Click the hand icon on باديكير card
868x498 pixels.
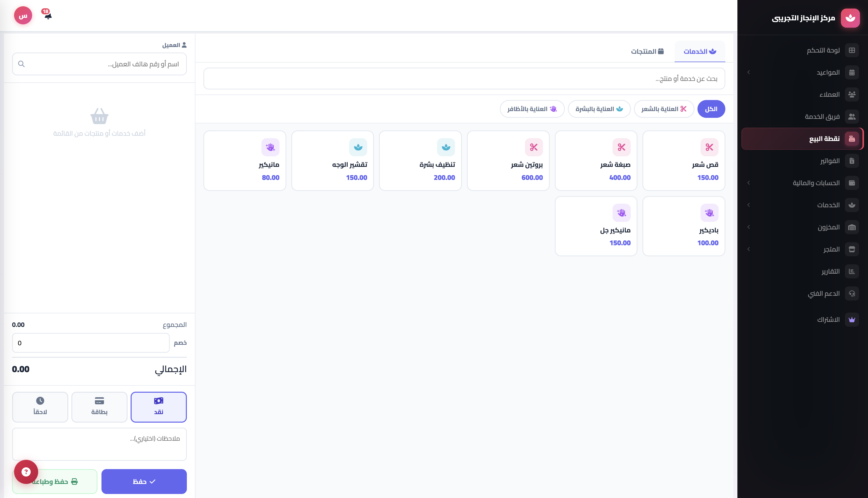point(709,213)
